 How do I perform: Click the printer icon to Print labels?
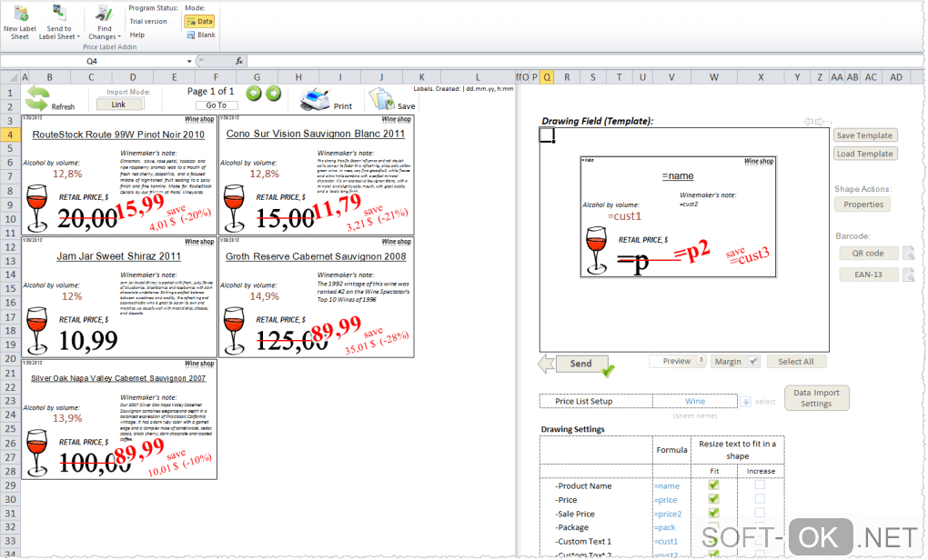314,99
